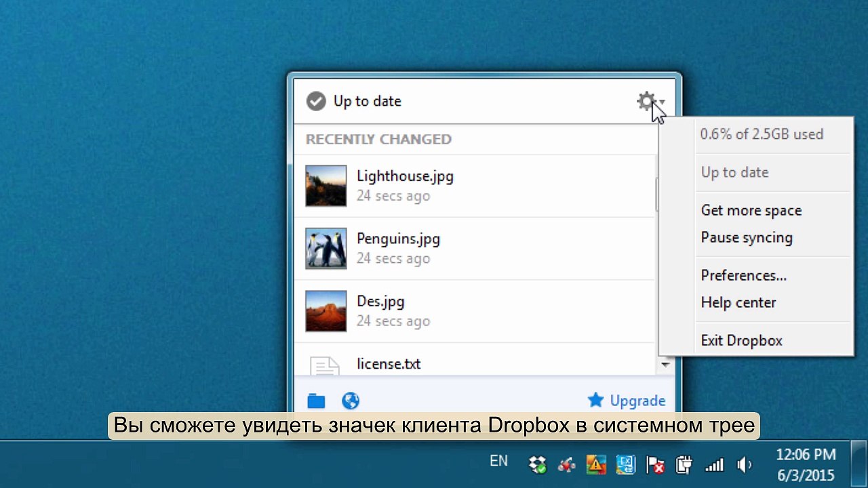Viewport: 868px width, 488px height.
Task: Open the taskbar clock showing 12:06 PM
Action: pyautogui.click(x=806, y=464)
